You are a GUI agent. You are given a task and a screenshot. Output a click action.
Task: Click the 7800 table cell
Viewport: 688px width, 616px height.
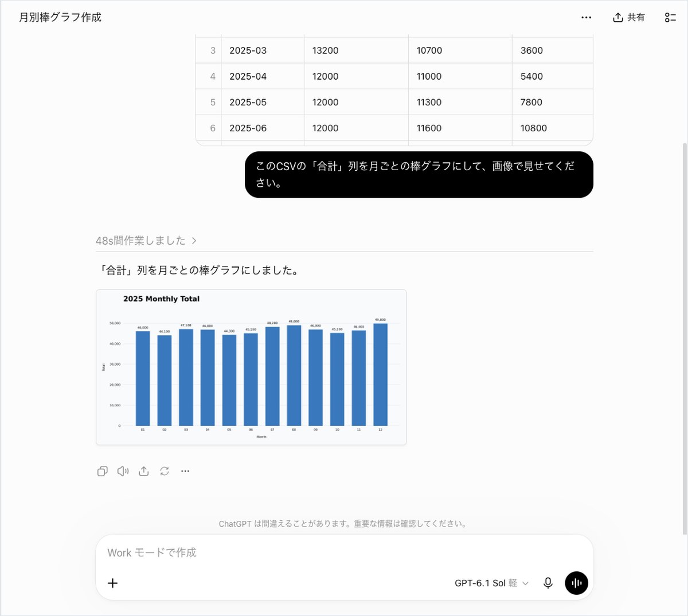pyautogui.click(x=553, y=102)
